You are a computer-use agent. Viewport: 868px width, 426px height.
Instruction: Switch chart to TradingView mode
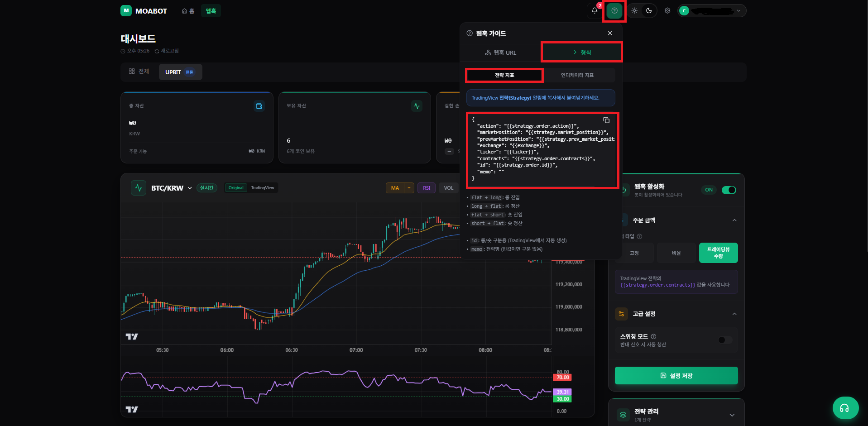tap(263, 188)
